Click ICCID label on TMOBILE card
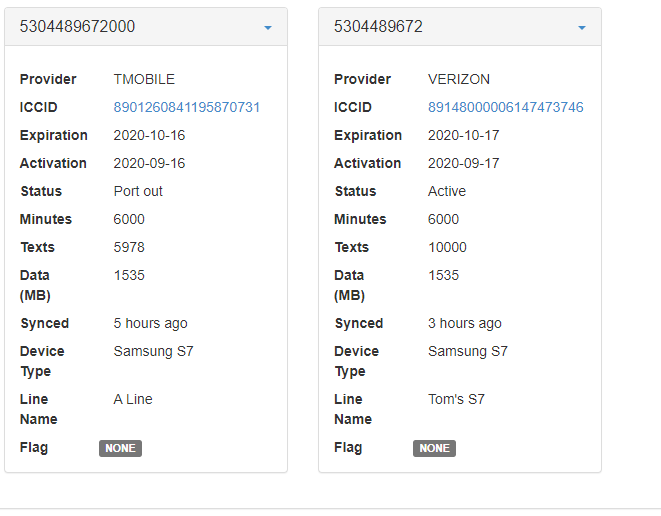 38,107
